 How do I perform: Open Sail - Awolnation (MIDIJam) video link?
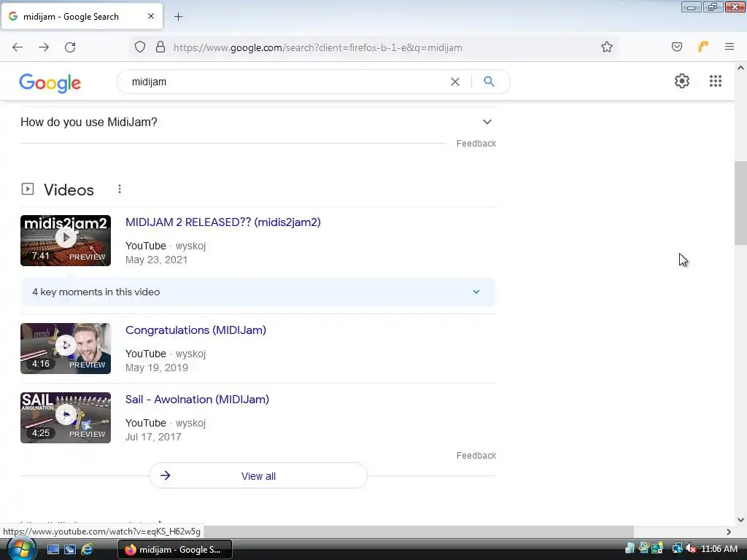[x=197, y=400]
